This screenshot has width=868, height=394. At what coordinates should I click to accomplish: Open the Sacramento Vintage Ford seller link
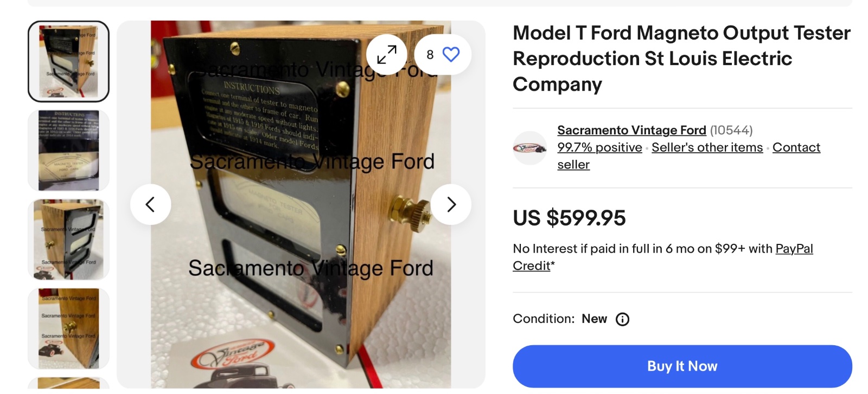(x=631, y=130)
